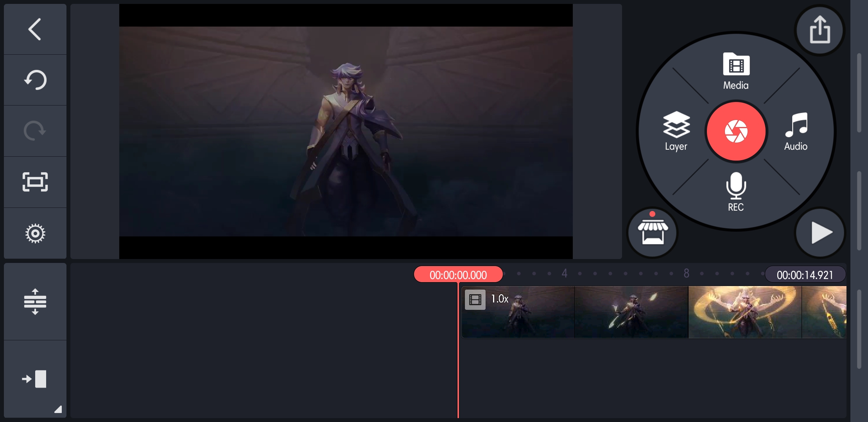868x422 pixels.
Task: Capture current frame with the frame-capture icon
Action: 35,182
